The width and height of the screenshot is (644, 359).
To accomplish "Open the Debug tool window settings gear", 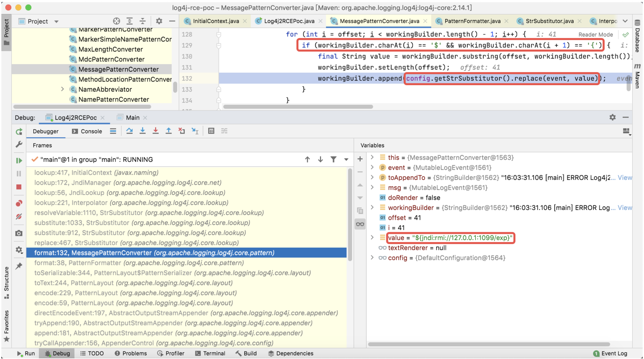I will (x=613, y=117).
